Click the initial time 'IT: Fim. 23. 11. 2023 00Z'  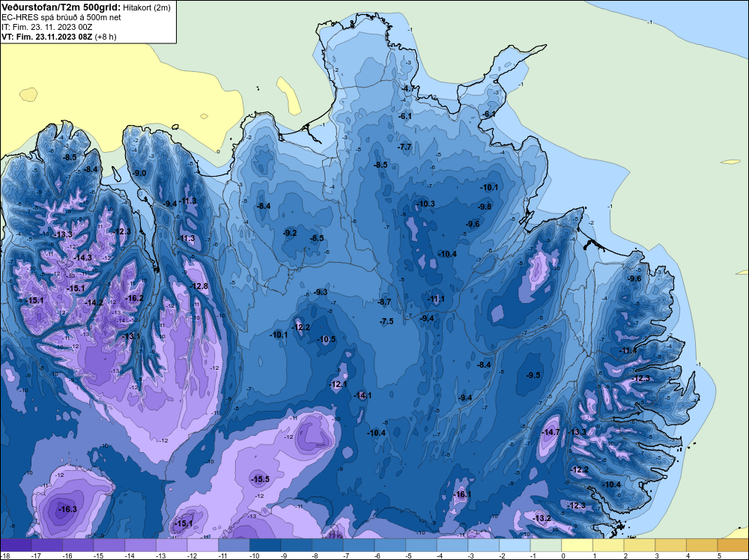pos(46,27)
